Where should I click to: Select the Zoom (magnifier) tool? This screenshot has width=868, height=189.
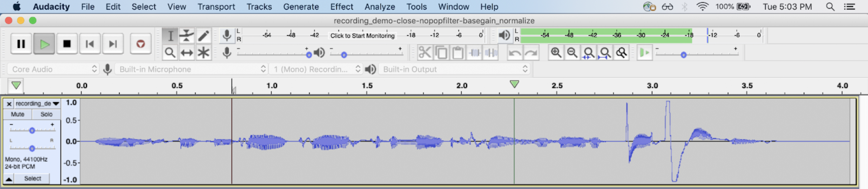coord(170,53)
